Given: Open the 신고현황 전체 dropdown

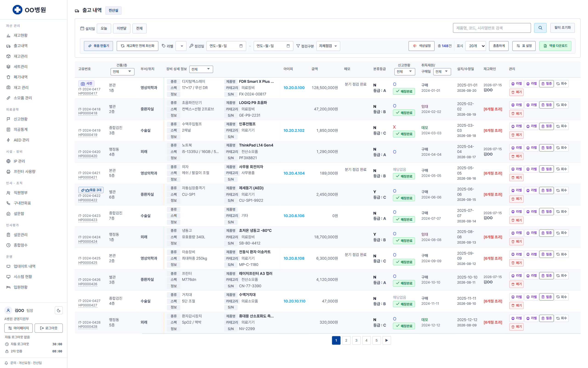Looking at the screenshot, I should pyautogui.click(x=404, y=72).
